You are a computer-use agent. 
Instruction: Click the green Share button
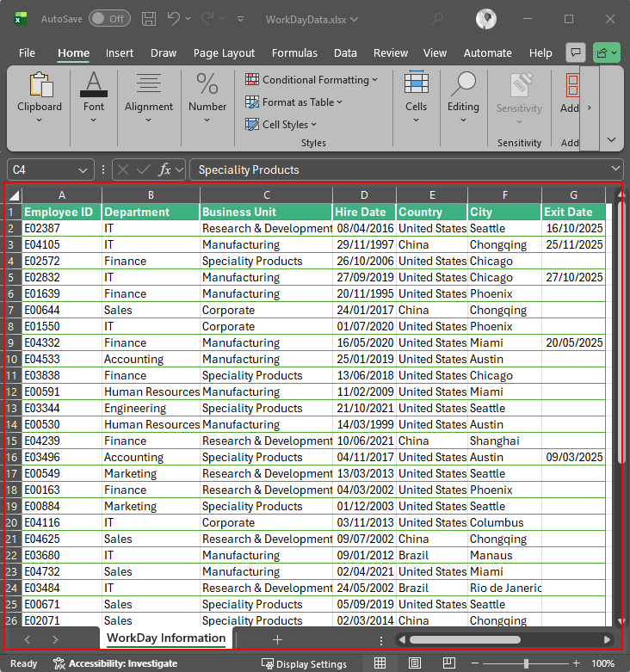coord(607,52)
